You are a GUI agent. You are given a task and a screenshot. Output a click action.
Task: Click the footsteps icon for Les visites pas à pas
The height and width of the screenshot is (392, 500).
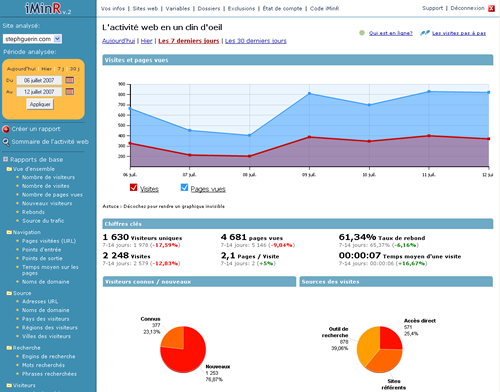click(x=425, y=33)
